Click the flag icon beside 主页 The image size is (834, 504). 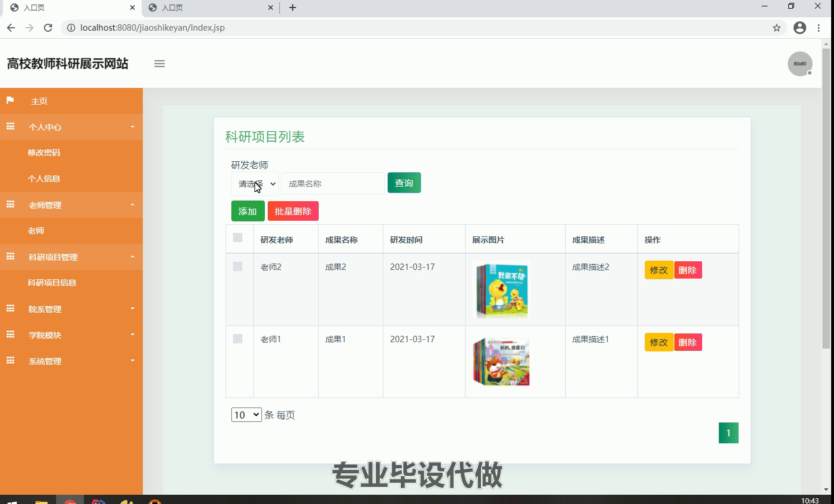[x=10, y=101]
